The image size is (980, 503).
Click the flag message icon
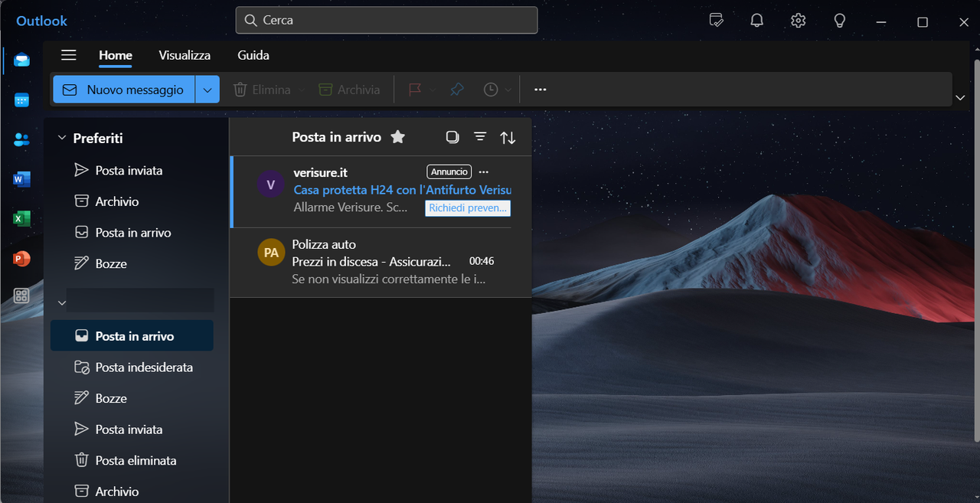pos(415,90)
